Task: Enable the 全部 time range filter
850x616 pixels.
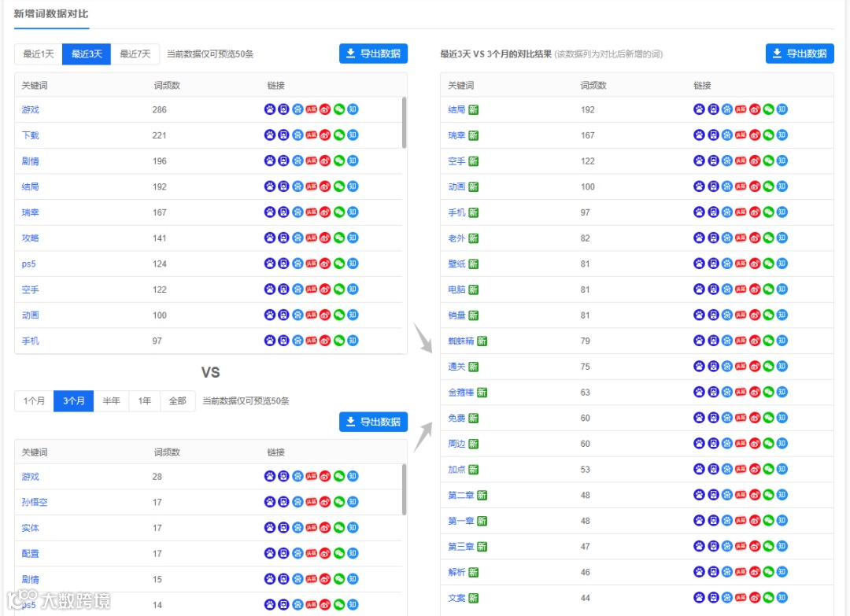Action: tap(177, 400)
